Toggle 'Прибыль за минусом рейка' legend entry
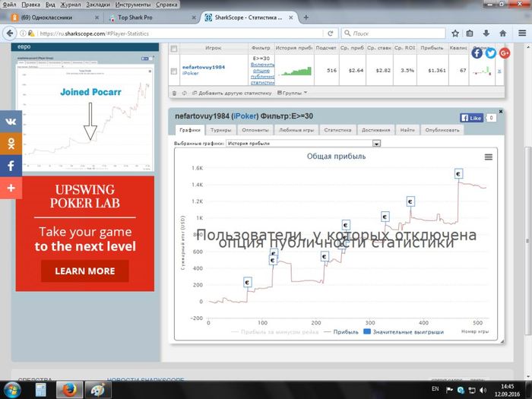 (x=275, y=332)
